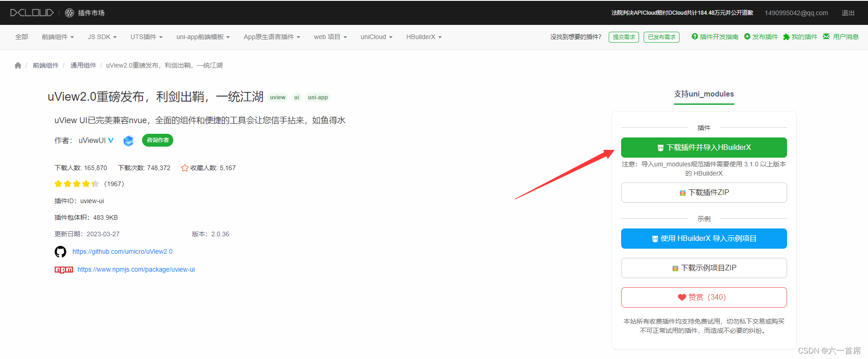The image size is (868, 359).
Task: Expand the 前端组件 dropdown menu
Action: coord(58,37)
